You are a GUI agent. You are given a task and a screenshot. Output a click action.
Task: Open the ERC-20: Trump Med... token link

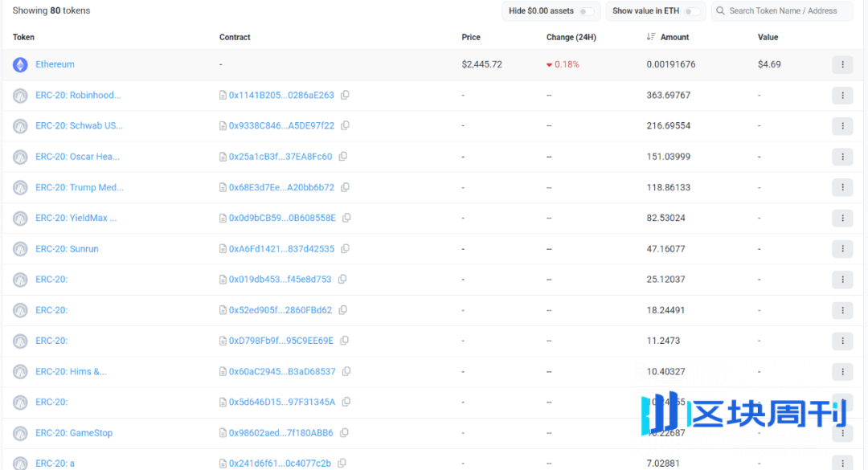click(80, 187)
